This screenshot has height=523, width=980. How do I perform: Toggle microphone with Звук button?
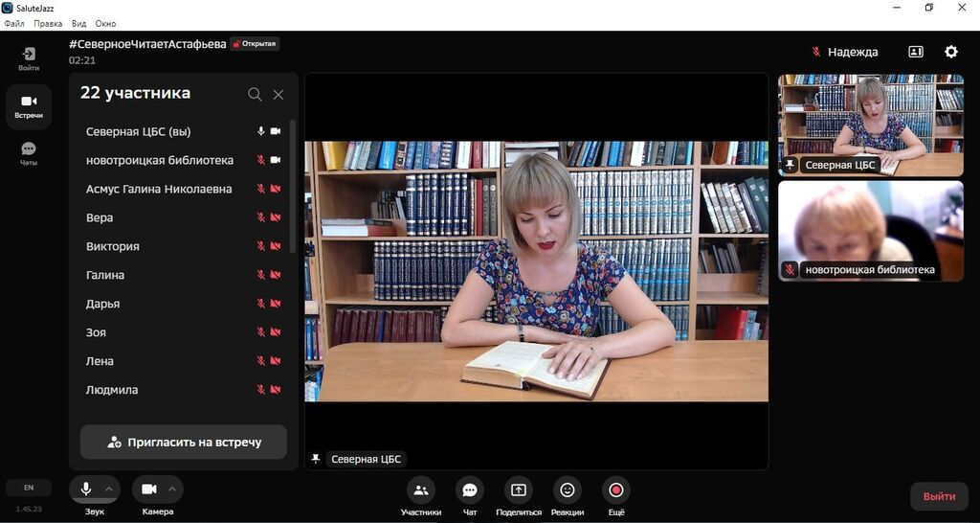click(86, 489)
